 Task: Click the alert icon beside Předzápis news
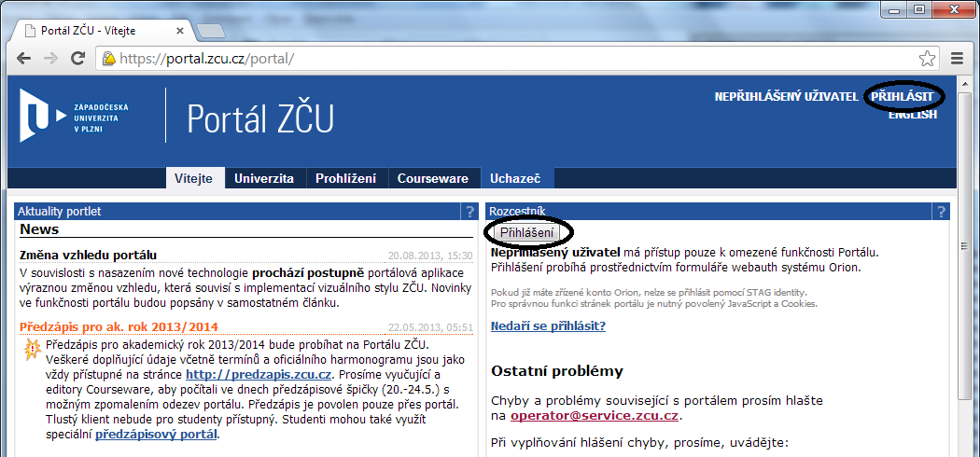tap(32, 349)
